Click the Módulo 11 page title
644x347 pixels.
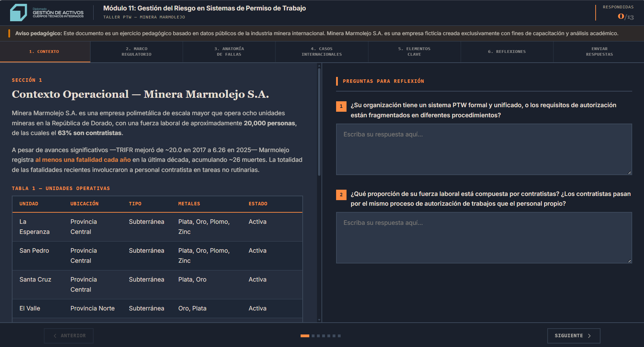click(x=205, y=8)
